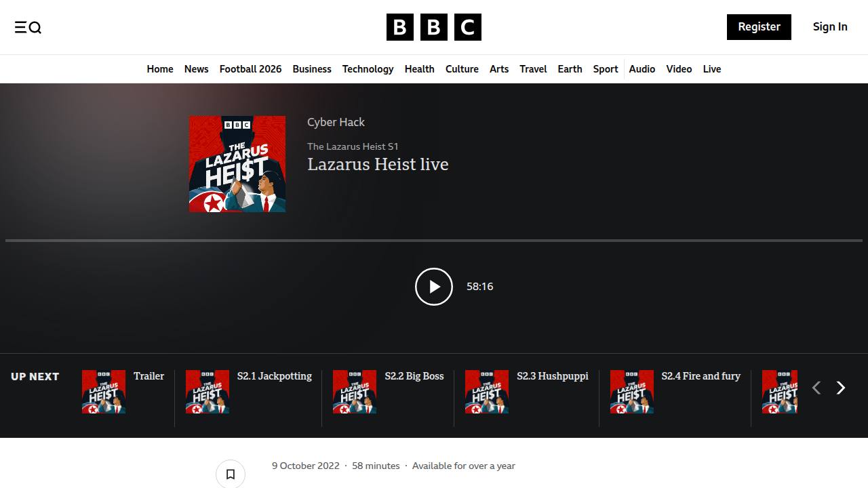The height and width of the screenshot is (488, 868).
Task: Open the Trailer episode link
Action: 149,376
